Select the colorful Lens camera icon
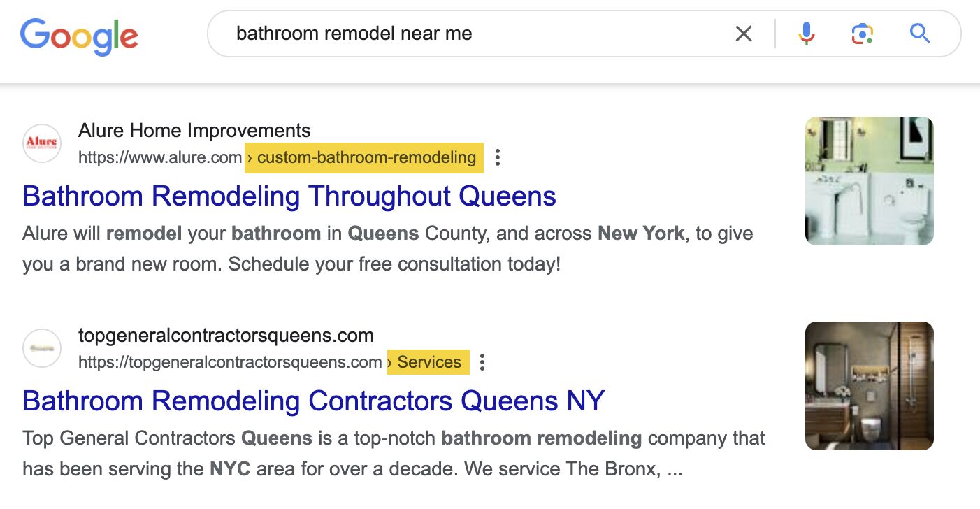 point(862,33)
